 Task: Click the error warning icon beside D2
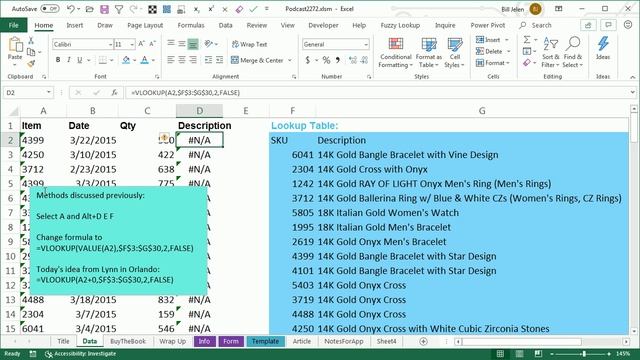pos(164,138)
